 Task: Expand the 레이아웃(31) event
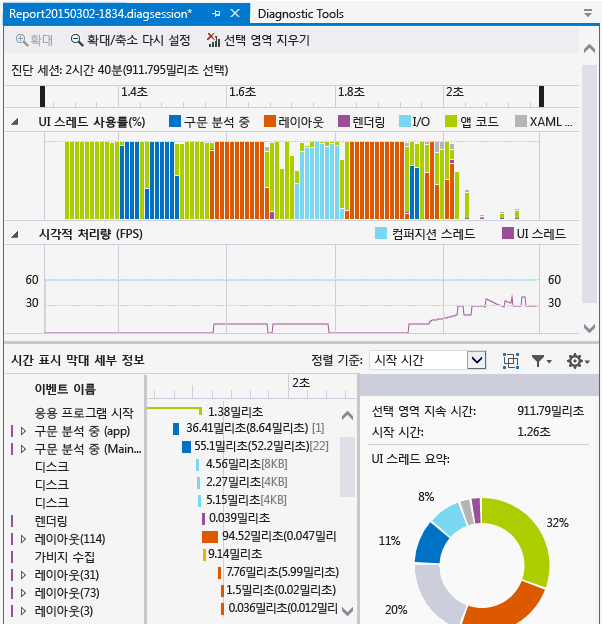click(x=23, y=575)
